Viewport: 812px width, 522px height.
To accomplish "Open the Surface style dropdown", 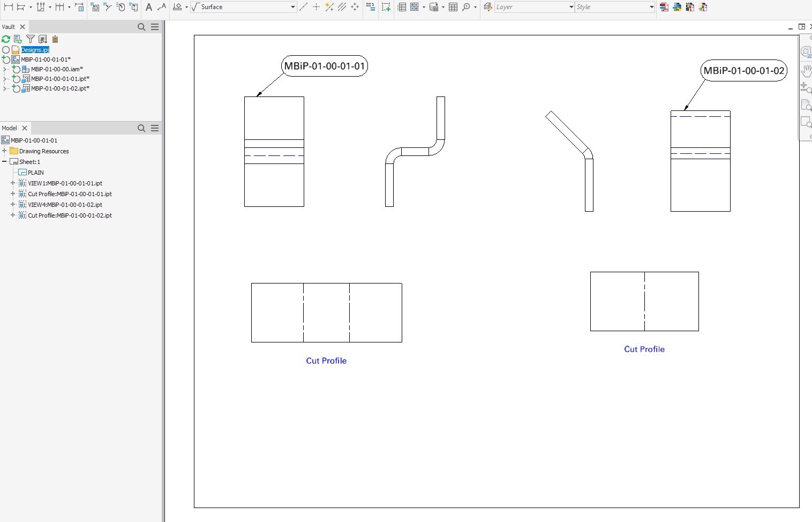I will tap(292, 7).
